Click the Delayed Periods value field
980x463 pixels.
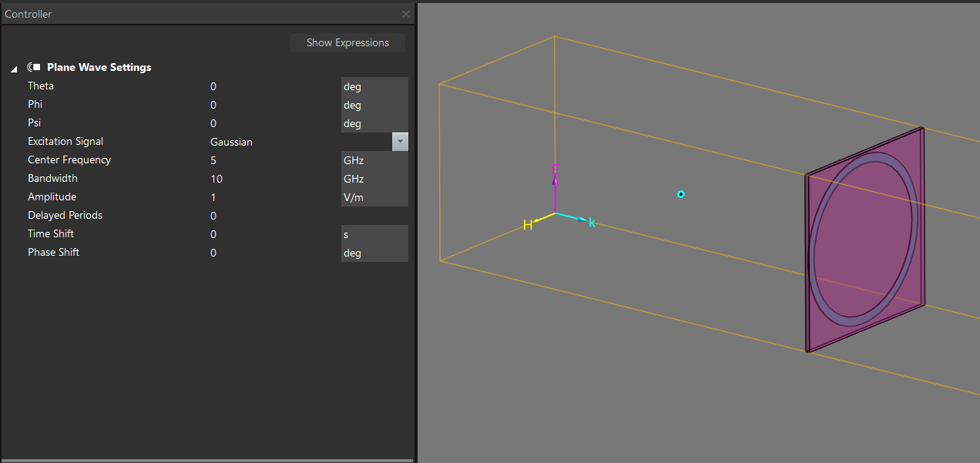click(270, 216)
